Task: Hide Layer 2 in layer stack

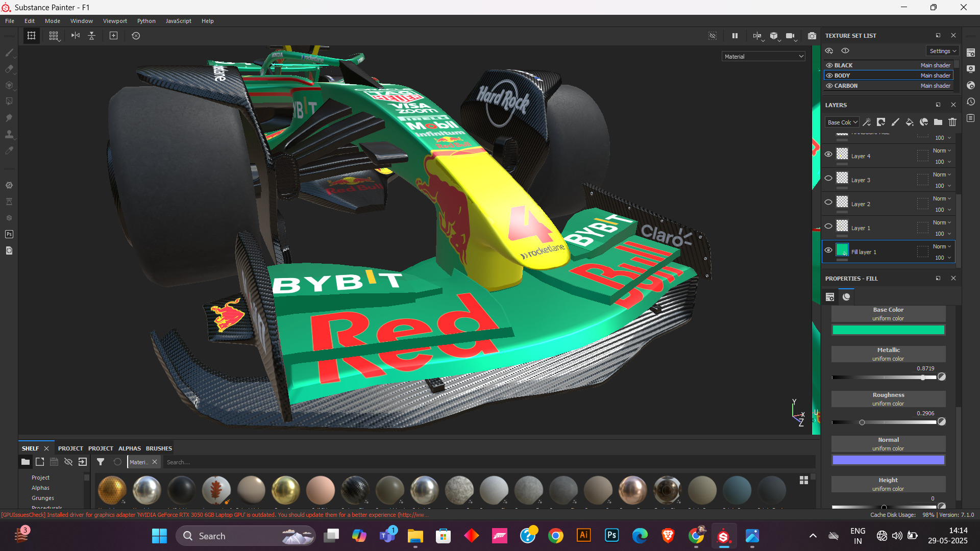Action: 828,202
